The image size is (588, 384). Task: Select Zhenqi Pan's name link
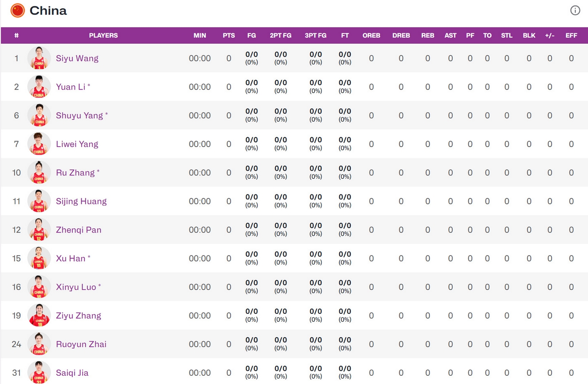(x=78, y=229)
